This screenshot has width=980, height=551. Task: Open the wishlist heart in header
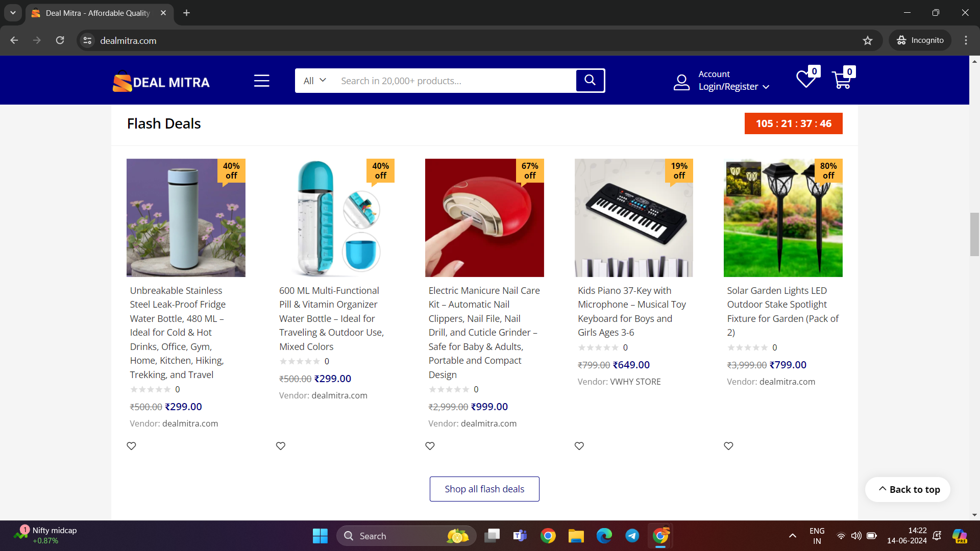click(806, 79)
